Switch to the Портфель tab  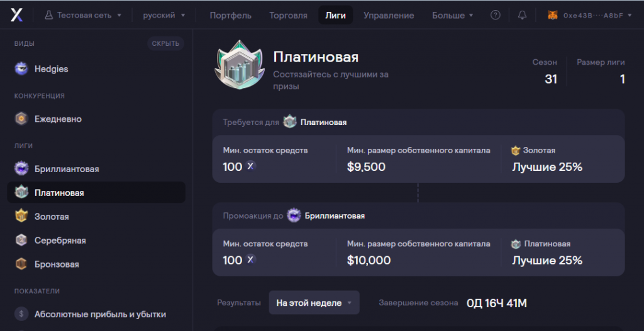[230, 15]
